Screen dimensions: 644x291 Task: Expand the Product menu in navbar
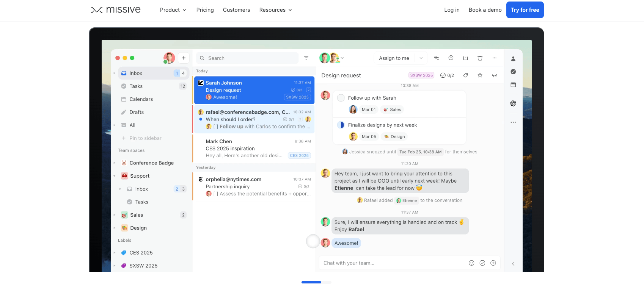click(x=173, y=10)
